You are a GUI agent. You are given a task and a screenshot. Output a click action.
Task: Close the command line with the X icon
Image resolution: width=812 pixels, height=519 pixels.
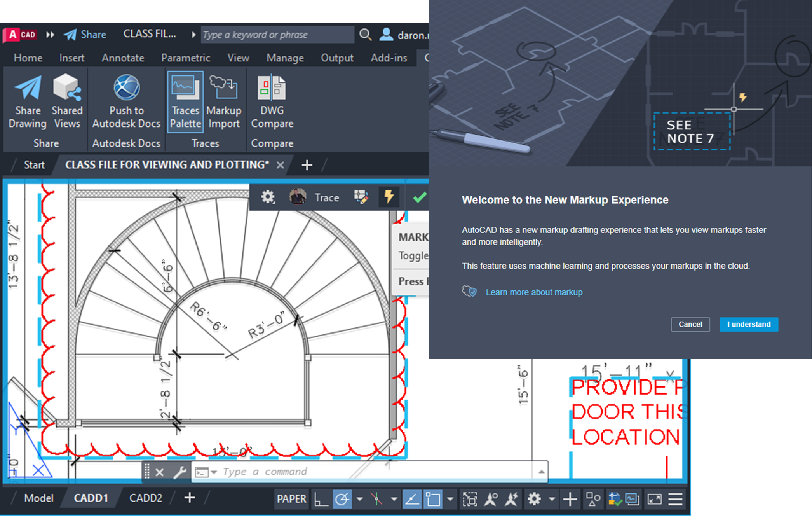[159, 472]
